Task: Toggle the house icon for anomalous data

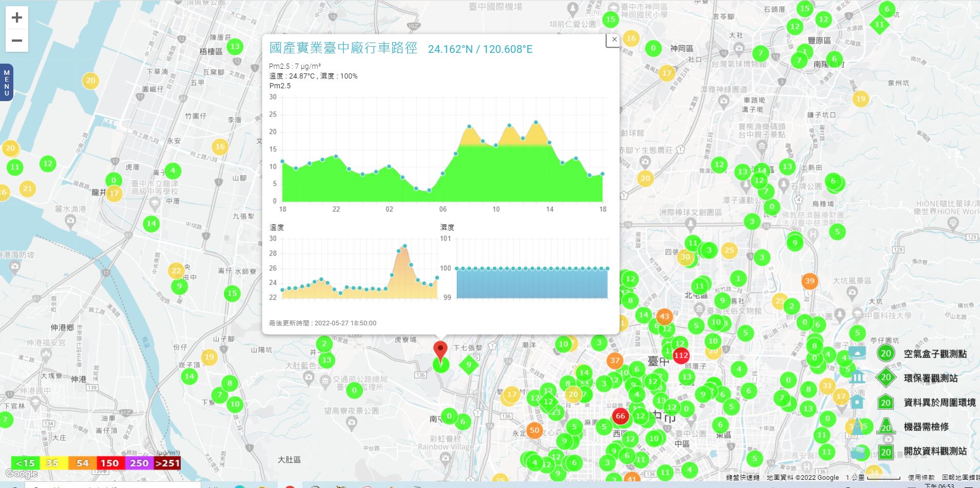Action: coord(857,402)
